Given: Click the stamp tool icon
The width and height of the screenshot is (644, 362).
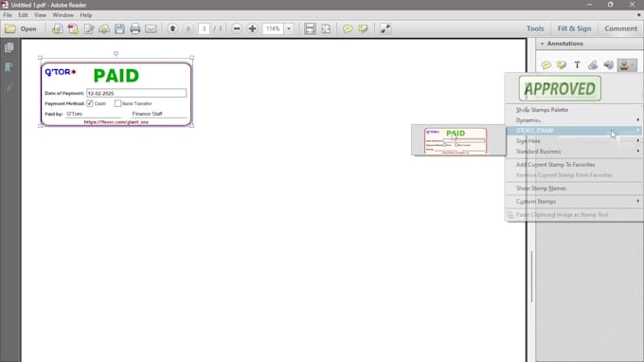Looking at the screenshot, I should pyautogui.click(x=624, y=65).
